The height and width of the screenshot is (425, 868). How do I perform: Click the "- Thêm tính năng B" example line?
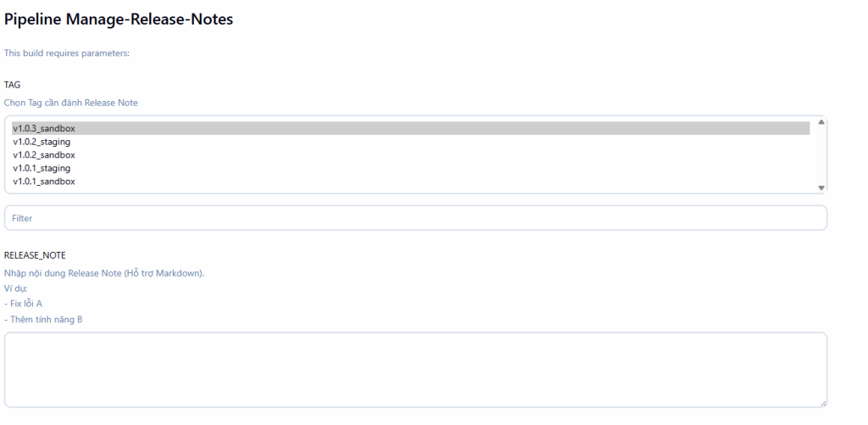click(43, 320)
